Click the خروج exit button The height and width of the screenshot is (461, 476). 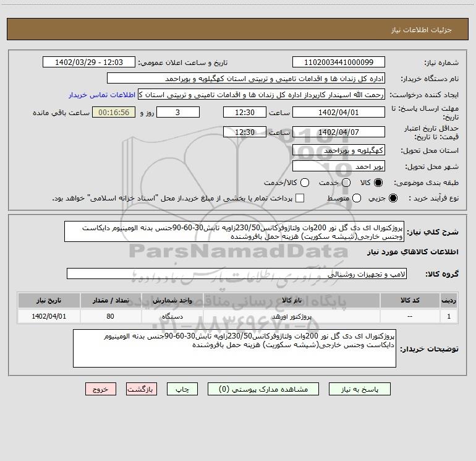click(101, 389)
